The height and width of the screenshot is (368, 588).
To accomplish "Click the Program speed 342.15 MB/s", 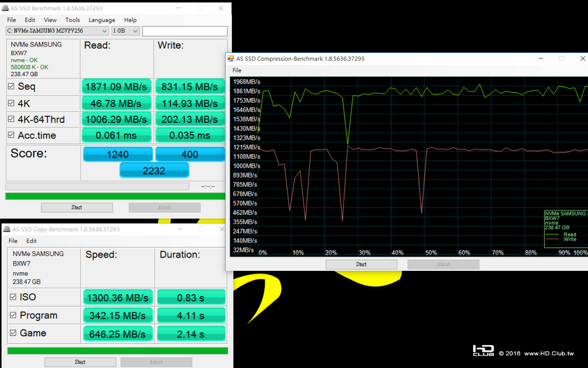I will tap(118, 316).
